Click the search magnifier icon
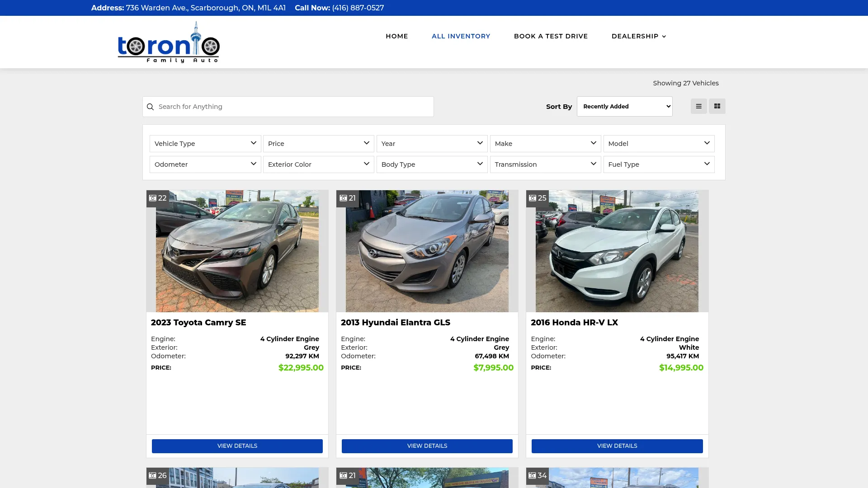Viewport: 868px width, 488px height. pos(151,107)
